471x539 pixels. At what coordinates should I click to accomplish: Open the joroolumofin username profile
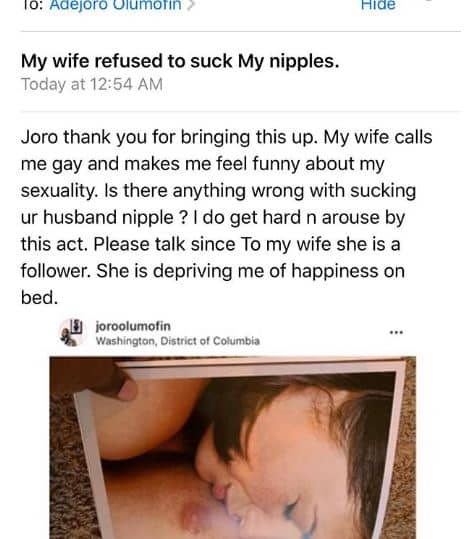pyautogui.click(x=133, y=326)
